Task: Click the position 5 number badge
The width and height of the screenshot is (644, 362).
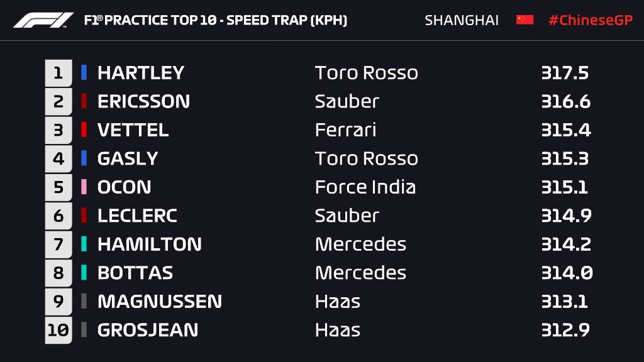Action: pyautogui.click(x=58, y=187)
